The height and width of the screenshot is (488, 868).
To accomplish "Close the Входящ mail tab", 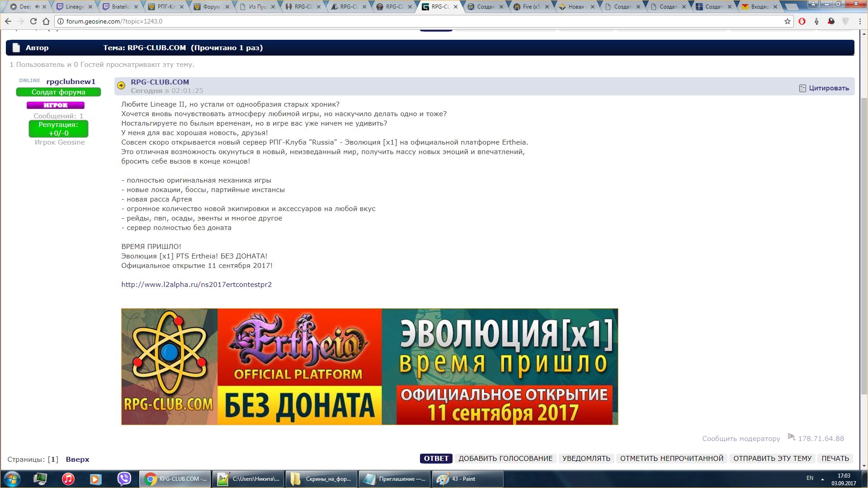I will (775, 7).
